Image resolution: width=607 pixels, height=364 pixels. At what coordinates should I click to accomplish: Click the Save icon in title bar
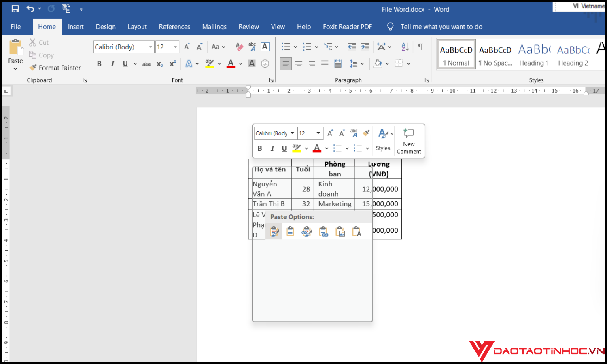click(15, 8)
